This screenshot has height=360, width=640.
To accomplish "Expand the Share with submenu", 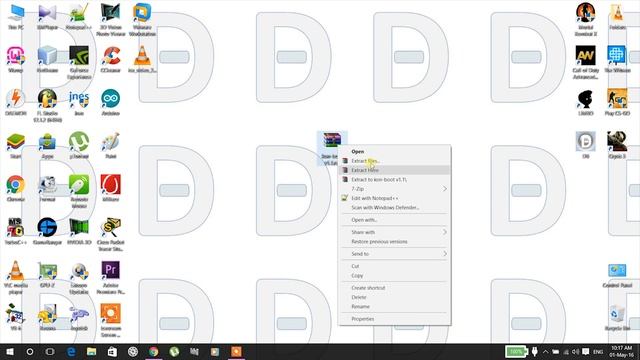I will [395, 232].
